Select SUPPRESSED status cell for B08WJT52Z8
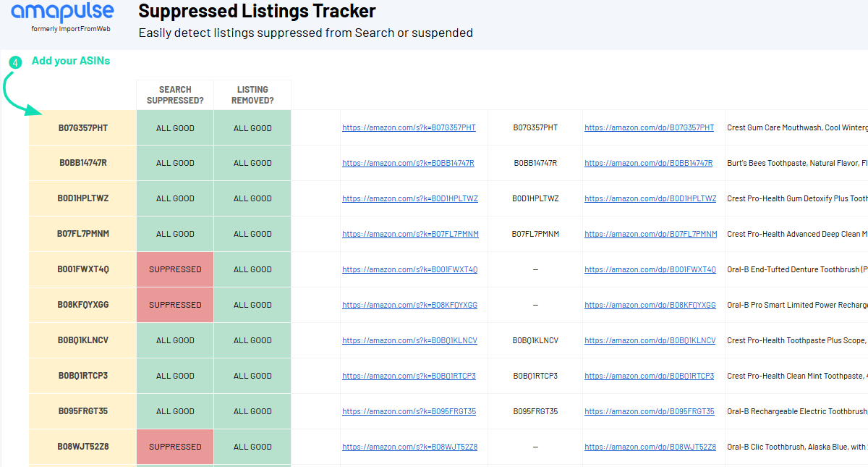The width and height of the screenshot is (868, 467). [x=175, y=447]
